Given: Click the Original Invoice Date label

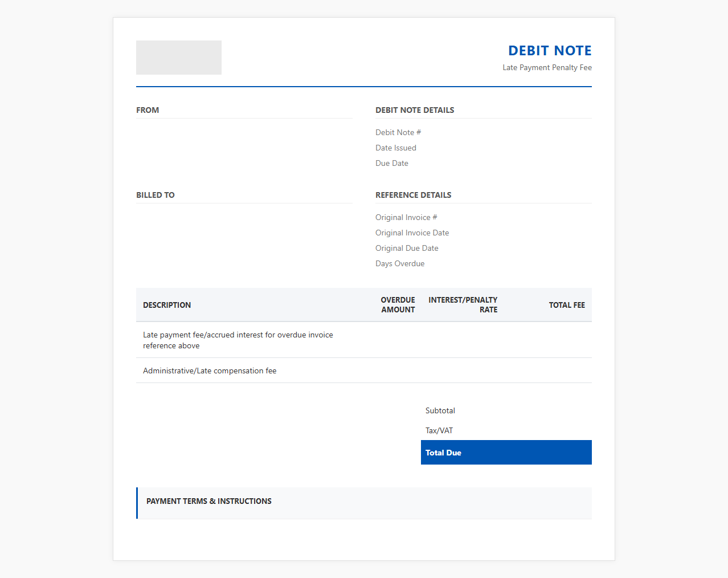Looking at the screenshot, I should [412, 233].
